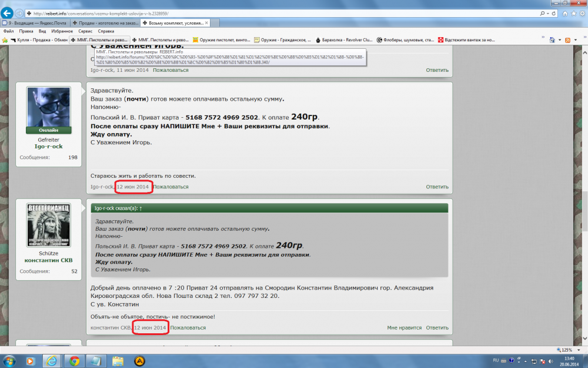Click 'Мне нравится' on константин СКВ's post
This screenshot has height=368, width=588.
(x=405, y=328)
